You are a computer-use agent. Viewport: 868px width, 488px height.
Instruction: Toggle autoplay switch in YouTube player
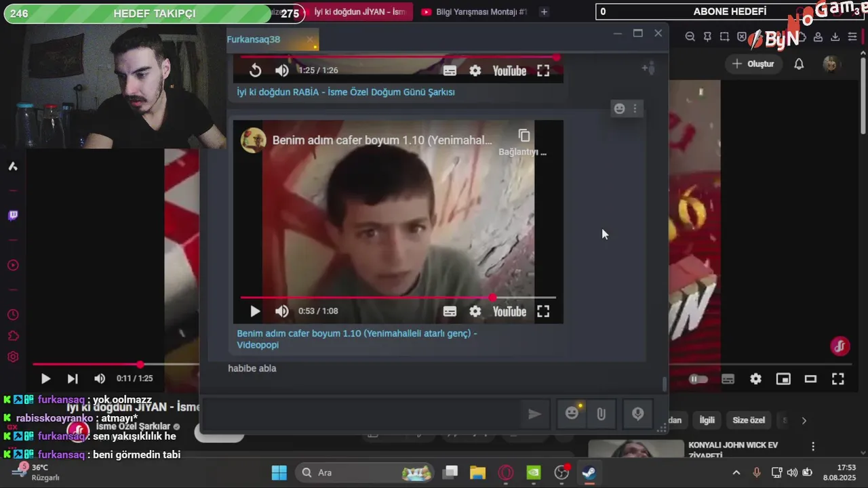[x=698, y=380]
